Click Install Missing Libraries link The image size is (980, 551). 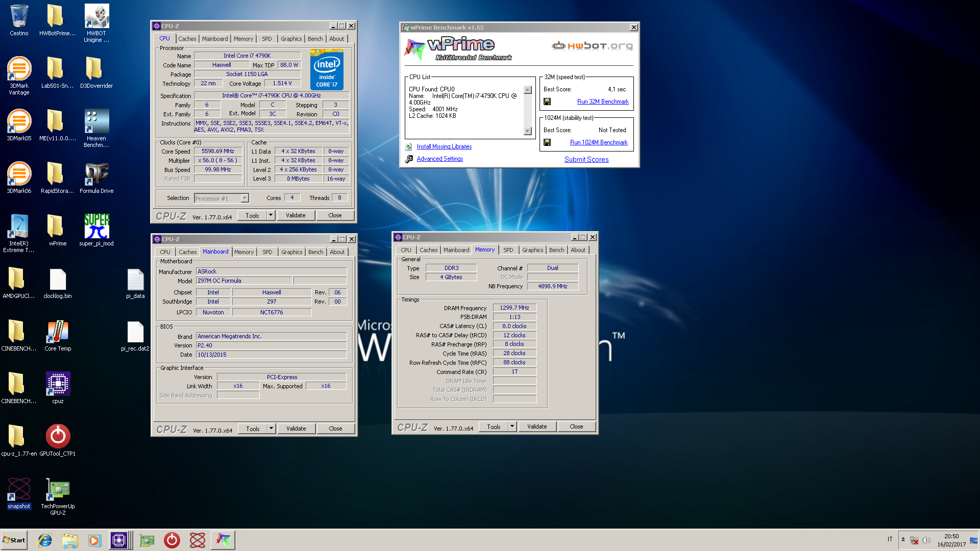tap(444, 146)
